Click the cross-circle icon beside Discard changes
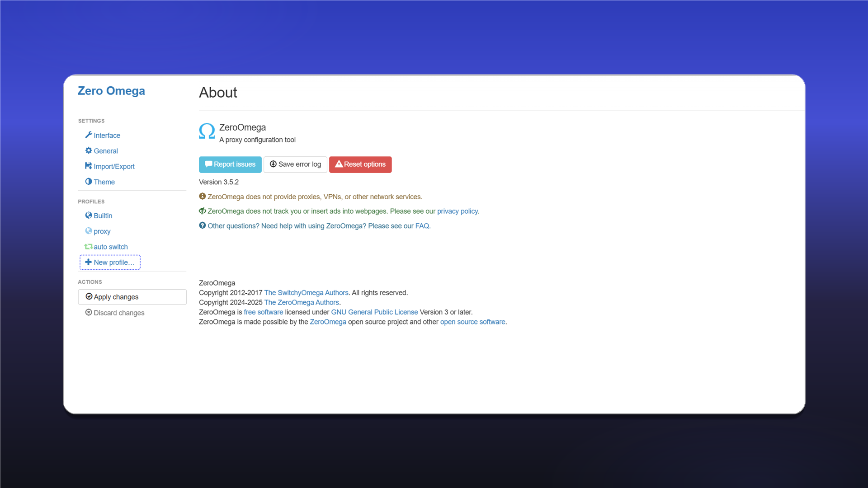The height and width of the screenshot is (488, 868). tap(89, 312)
